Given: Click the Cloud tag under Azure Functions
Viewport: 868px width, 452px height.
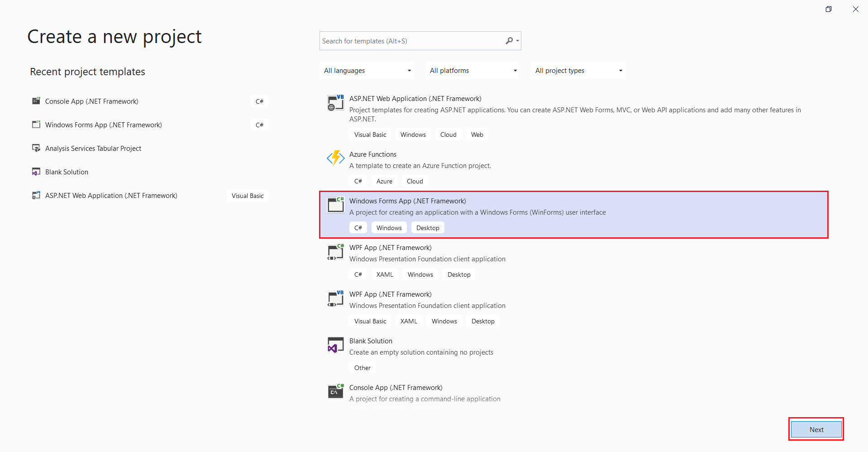Looking at the screenshot, I should click(x=415, y=181).
